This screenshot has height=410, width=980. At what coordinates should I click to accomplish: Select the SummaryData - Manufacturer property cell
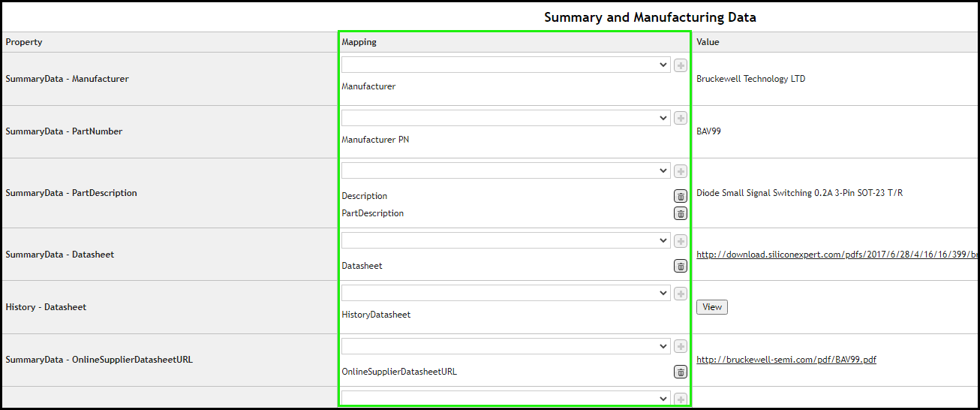(169, 79)
